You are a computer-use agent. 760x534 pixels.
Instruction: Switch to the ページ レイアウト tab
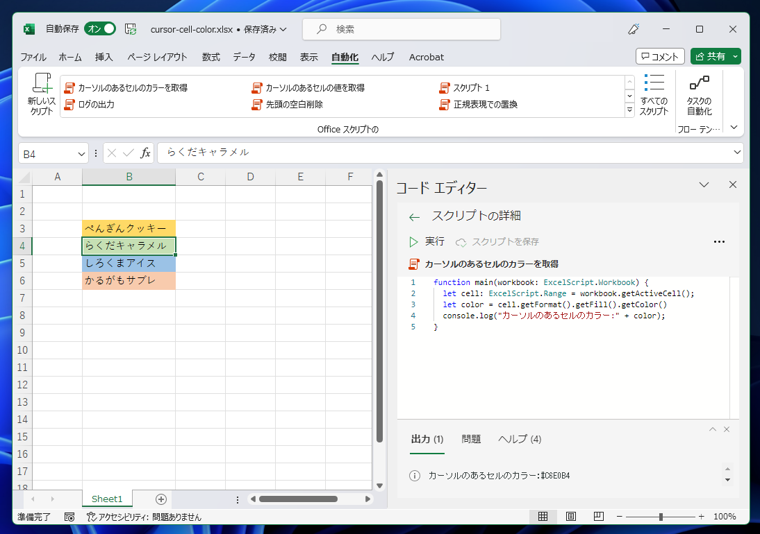coord(157,57)
